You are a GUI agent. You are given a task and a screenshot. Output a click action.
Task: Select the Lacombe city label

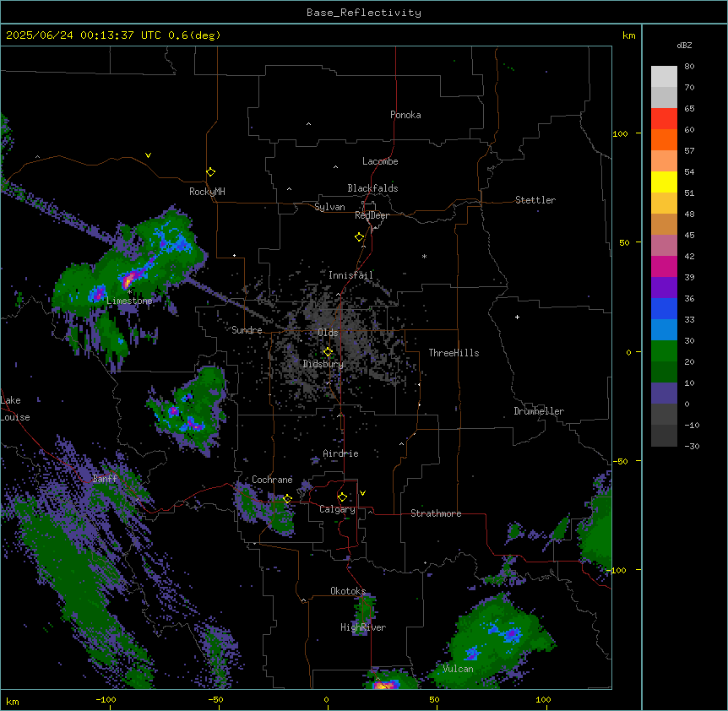pyautogui.click(x=380, y=161)
